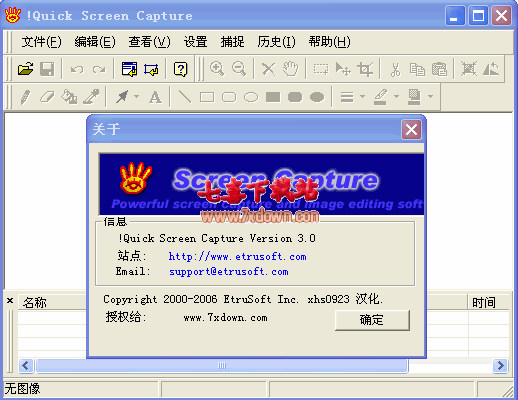The width and height of the screenshot is (518, 400).
Task: Click the Cut scissors icon
Action: (395, 69)
